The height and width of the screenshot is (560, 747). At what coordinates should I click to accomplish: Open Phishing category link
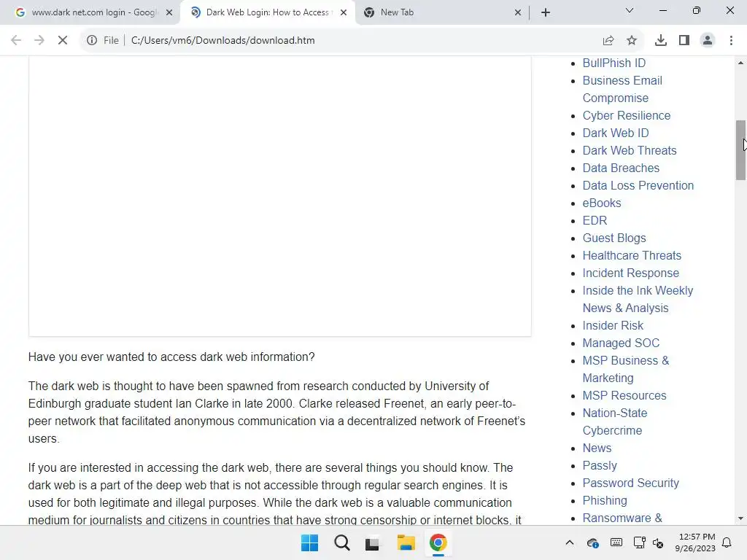pyautogui.click(x=605, y=500)
